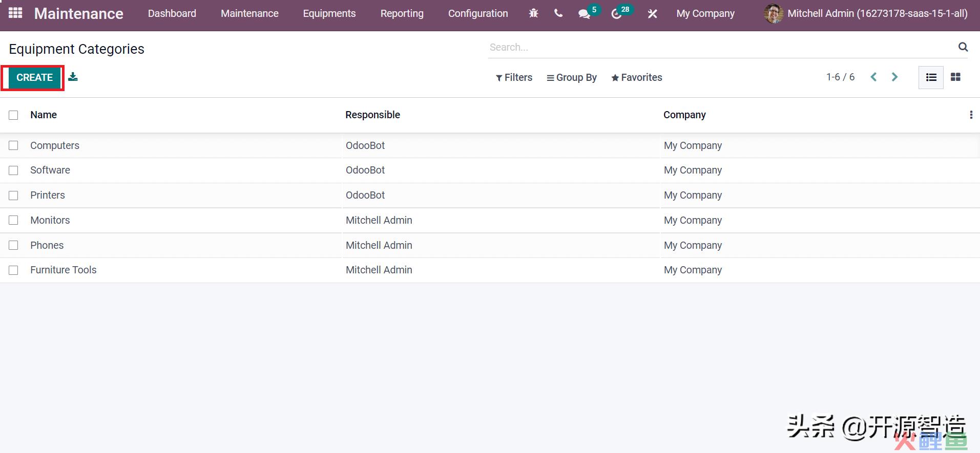Screen dimensions: 980x453
Task: Check the Monitors row checkbox
Action: [13, 220]
